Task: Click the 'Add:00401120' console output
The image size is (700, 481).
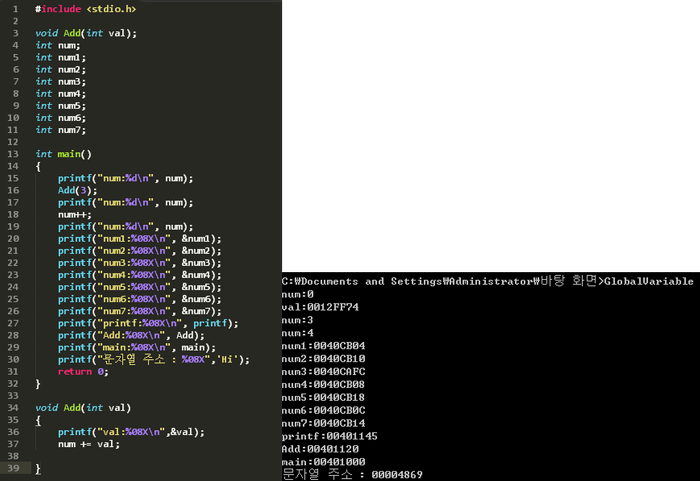Action: click(x=320, y=449)
